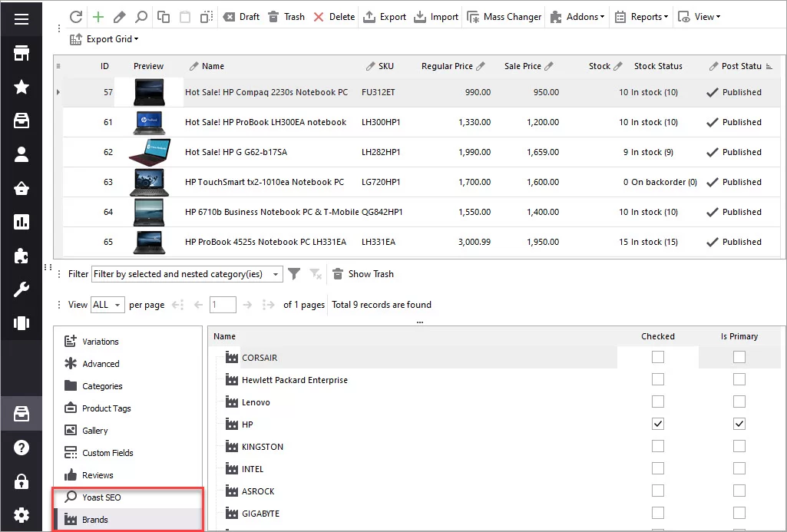Screen dimensions: 787x532
Task: Launch the Mass Changer
Action: pos(504,16)
